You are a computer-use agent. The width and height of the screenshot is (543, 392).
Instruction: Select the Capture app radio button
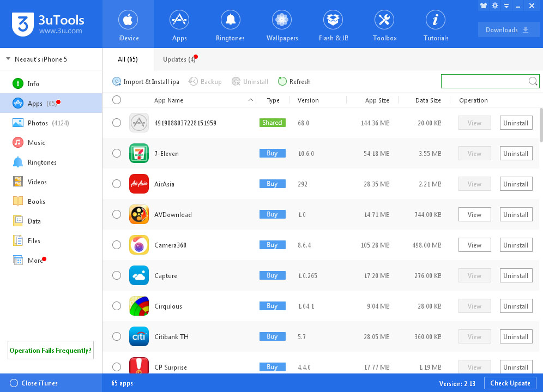pyautogui.click(x=117, y=275)
